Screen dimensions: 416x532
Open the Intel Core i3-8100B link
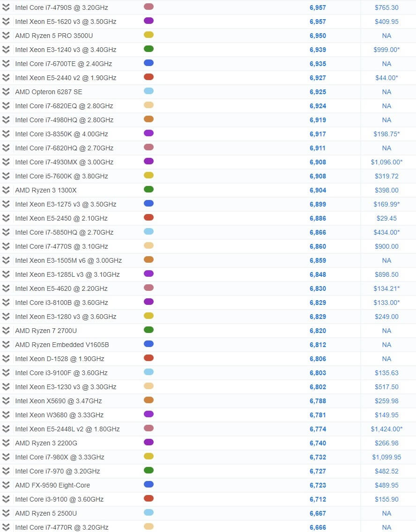click(x=61, y=303)
